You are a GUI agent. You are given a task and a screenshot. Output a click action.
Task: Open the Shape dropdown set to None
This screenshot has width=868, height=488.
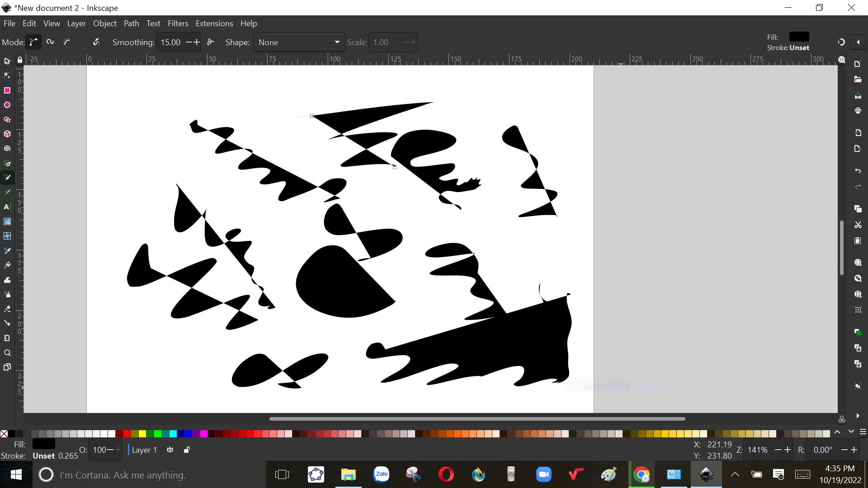point(299,42)
